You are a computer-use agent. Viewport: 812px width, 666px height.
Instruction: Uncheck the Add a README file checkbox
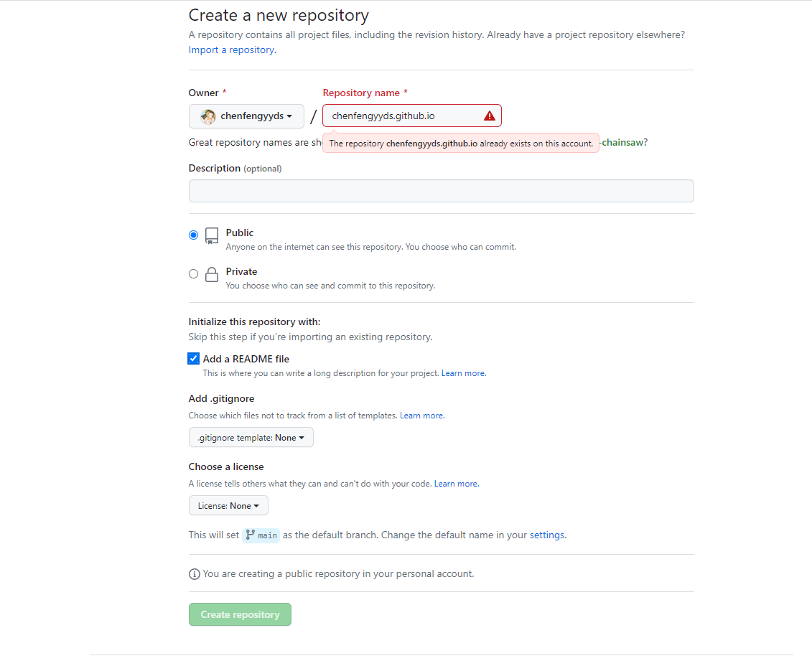click(193, 359)
